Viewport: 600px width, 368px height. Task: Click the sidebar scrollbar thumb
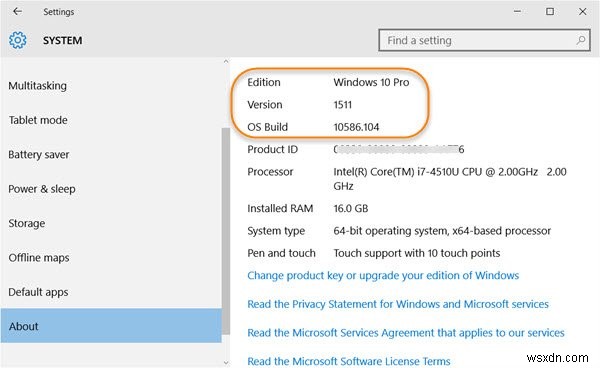coord(226,231)
